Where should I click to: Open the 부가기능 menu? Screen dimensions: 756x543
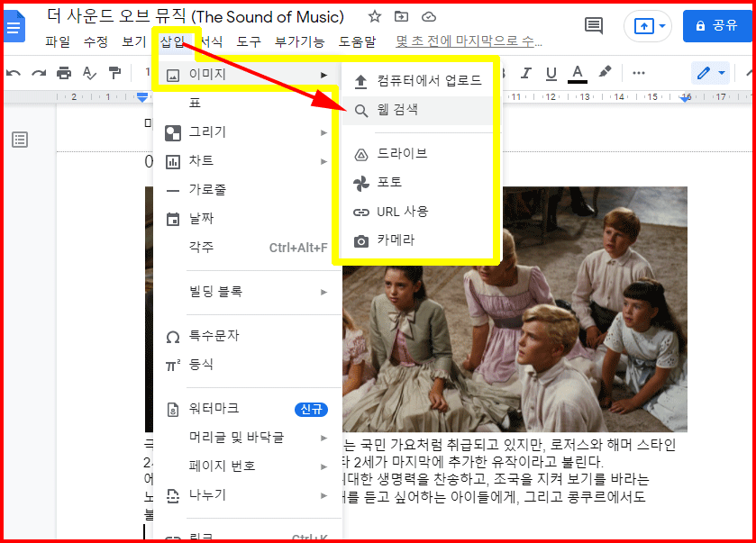(x=299, y=42)
